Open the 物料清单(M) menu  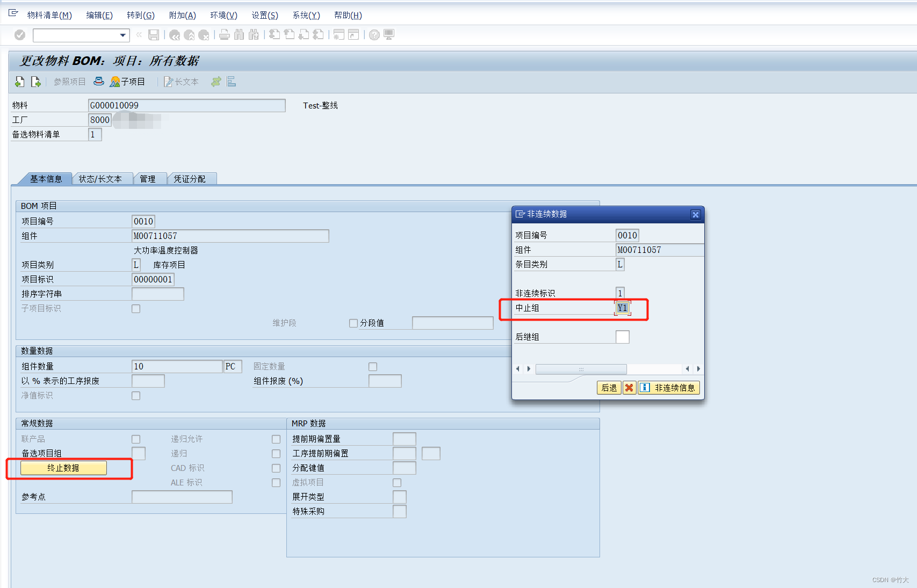pos(49,15)
